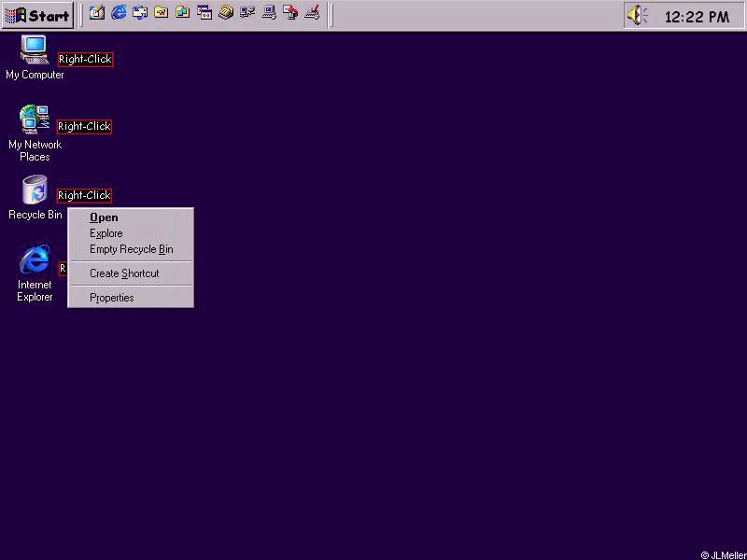Click the speaker volume icon in the tray
Image resolution: width=747 pixels, height=560 pixels.
tap(637, 15)
